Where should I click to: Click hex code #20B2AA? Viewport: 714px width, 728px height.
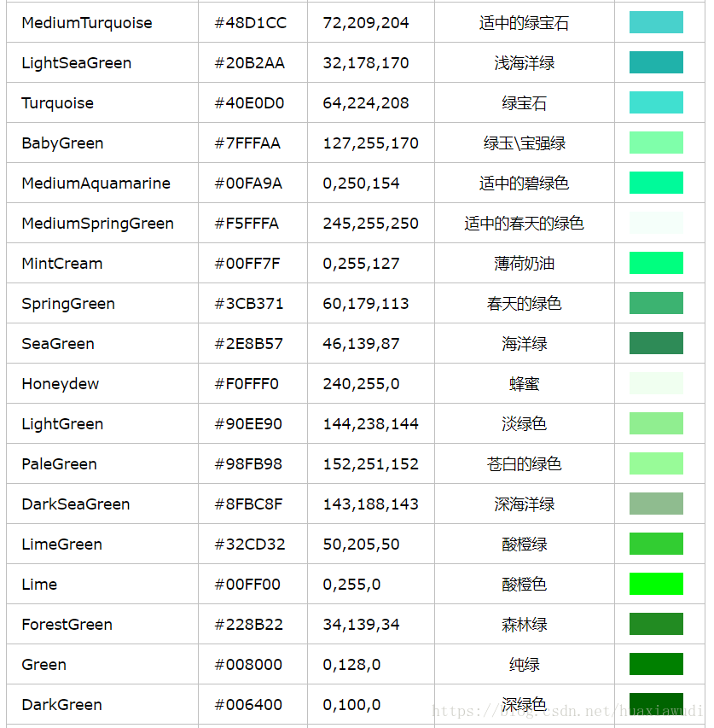coord(250,62)
